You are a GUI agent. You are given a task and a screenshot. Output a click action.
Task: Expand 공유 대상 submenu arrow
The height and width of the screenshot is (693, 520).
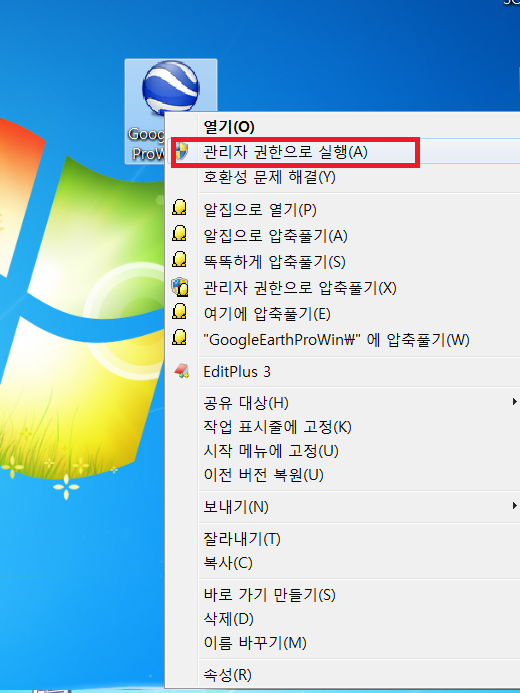click(x=514, y=401)
